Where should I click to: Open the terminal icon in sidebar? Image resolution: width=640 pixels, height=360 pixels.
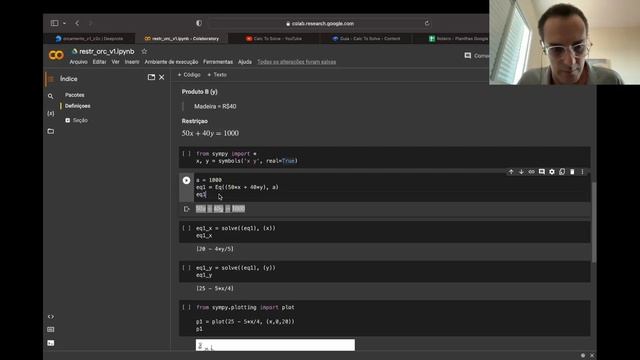51,343
